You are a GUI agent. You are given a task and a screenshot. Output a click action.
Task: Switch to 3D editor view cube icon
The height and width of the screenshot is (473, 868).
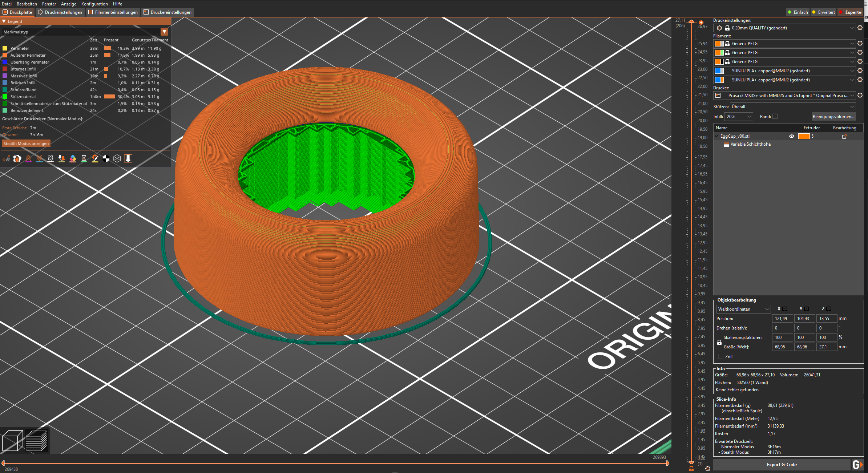(x=13, y=441)
